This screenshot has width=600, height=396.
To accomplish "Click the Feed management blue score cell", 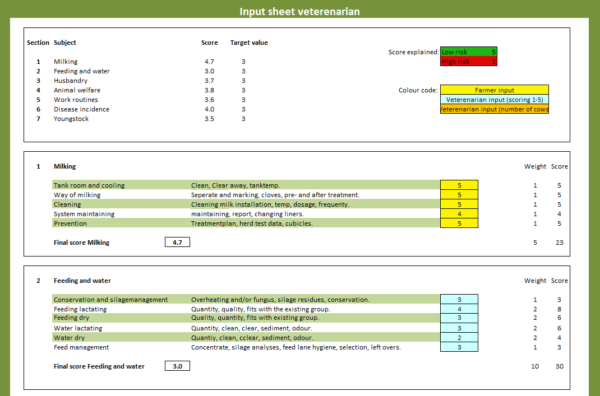I will click(x=459, y=347).
